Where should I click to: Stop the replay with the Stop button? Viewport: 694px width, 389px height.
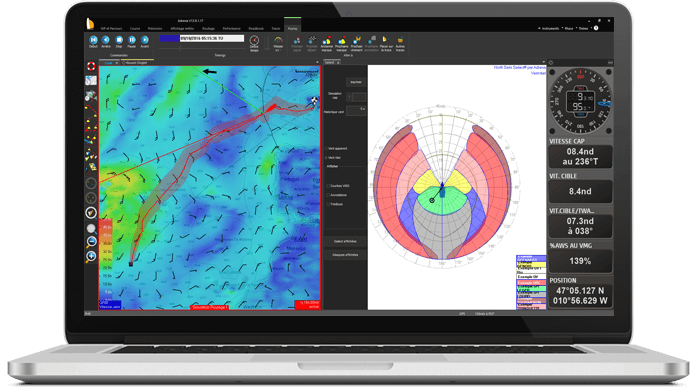coord(119,41)
